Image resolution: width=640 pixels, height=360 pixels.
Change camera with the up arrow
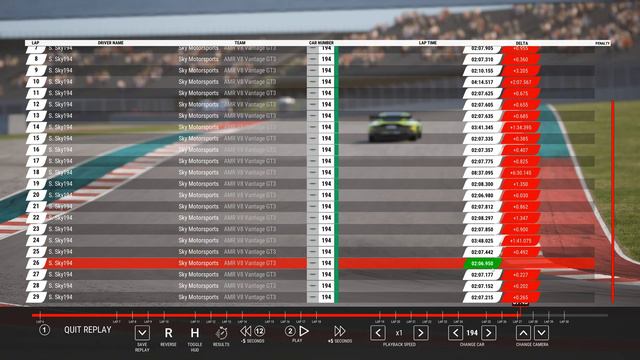point(523,333)
